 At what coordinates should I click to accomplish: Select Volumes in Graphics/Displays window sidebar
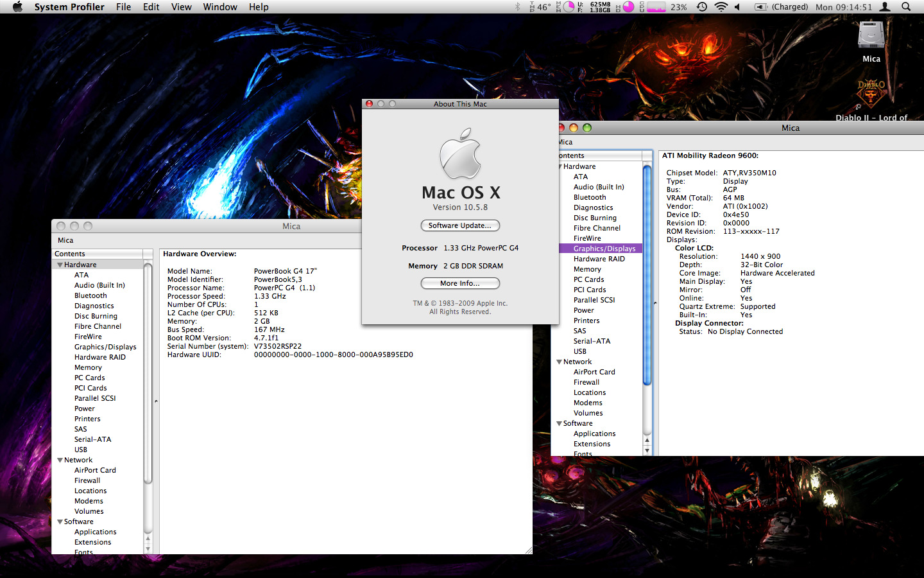588,413
